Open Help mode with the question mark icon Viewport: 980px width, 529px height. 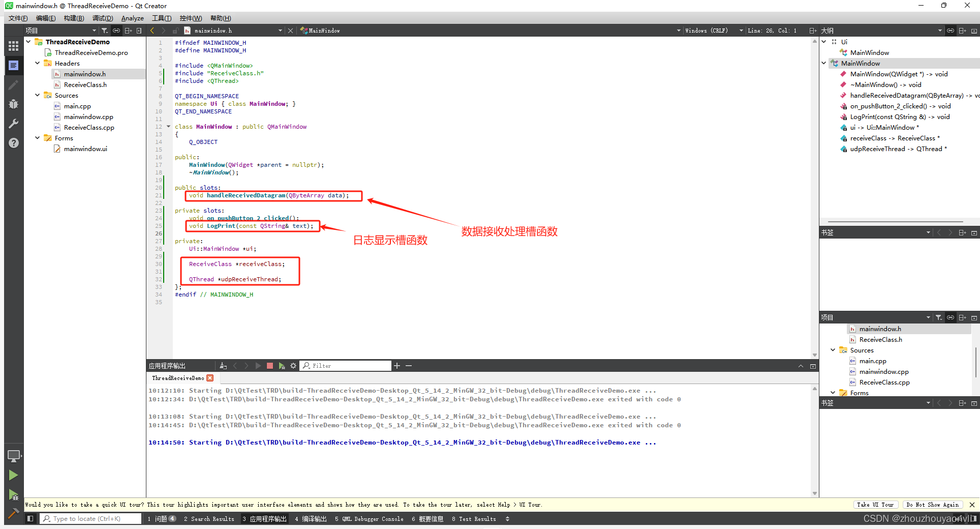[14, 143]
